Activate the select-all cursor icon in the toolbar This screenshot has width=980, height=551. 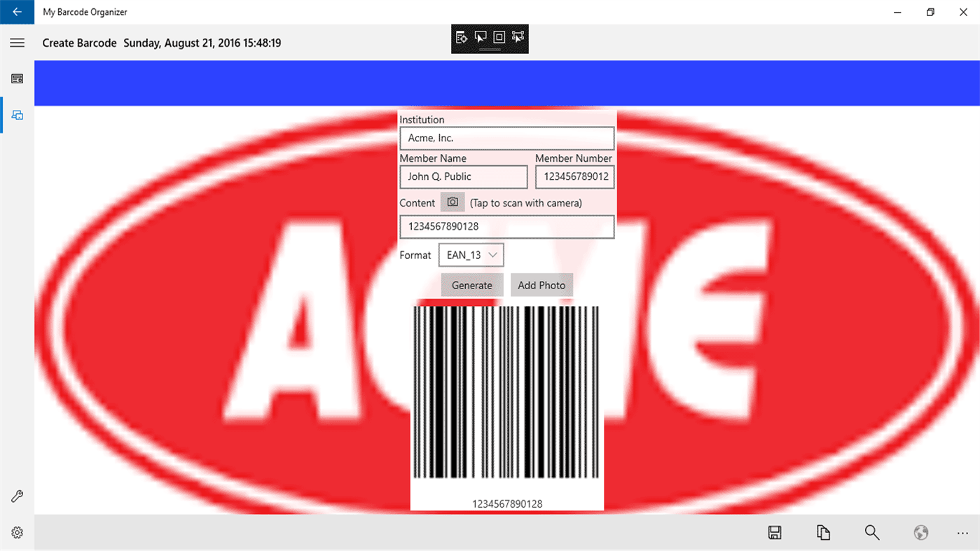517,39
